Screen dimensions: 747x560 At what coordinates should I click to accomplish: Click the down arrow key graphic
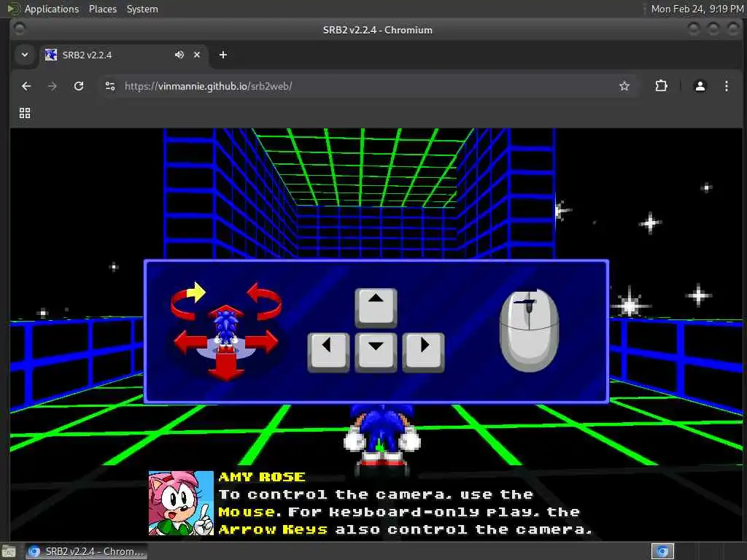376,352
